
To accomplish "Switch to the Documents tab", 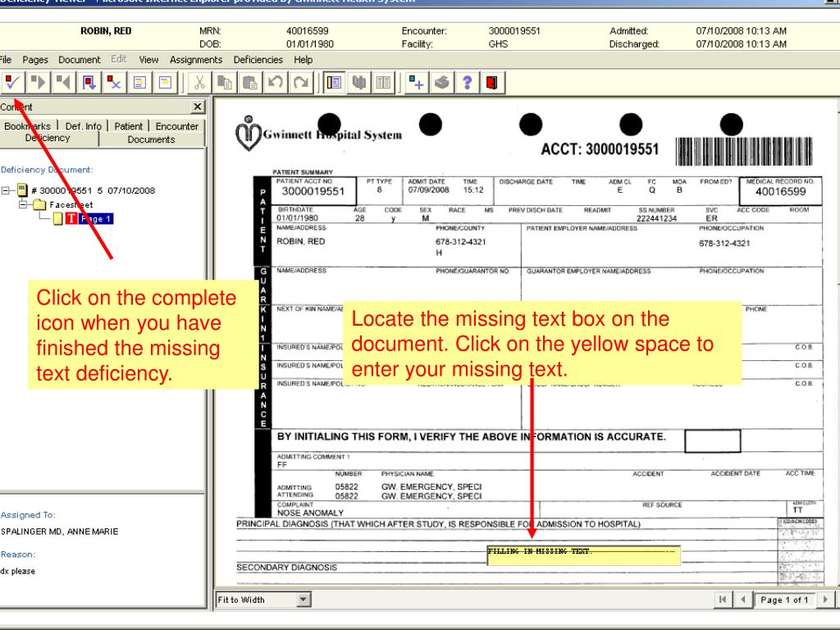I will coord(152,139).
